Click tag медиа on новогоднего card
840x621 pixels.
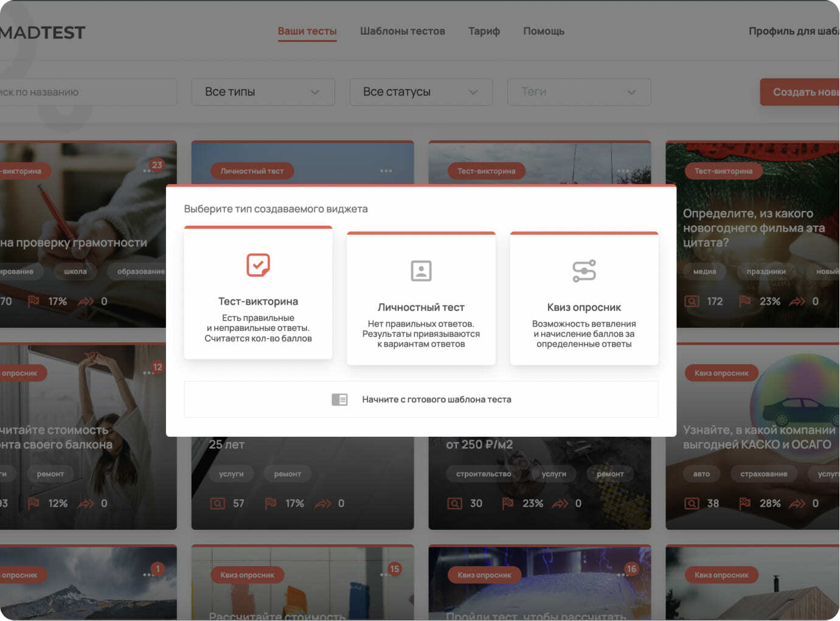(x=704, y=271)
